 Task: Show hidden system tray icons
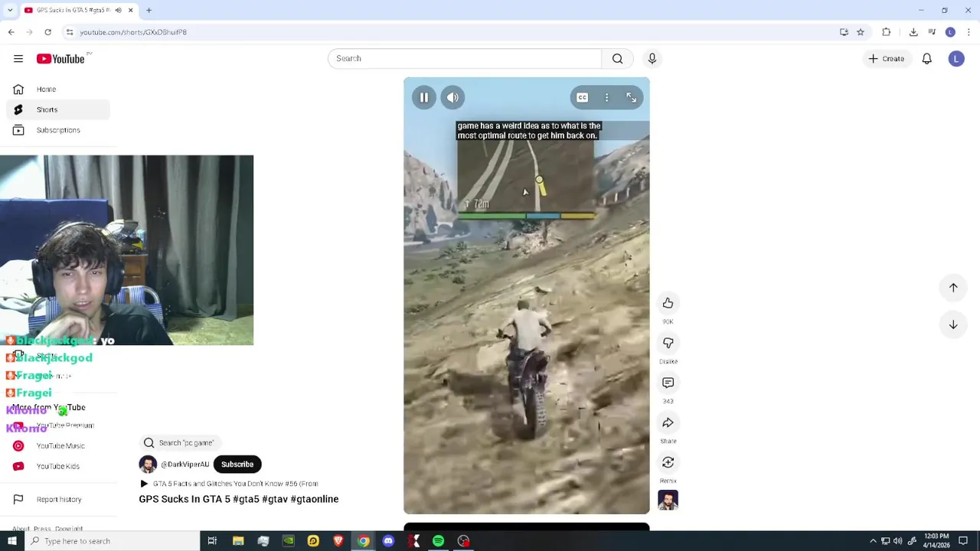click(873, 541)
